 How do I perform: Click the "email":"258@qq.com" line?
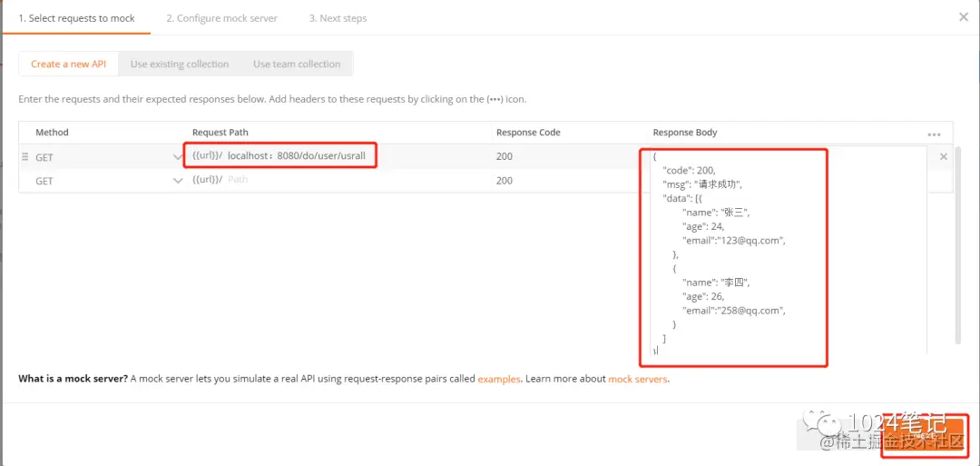pos(733,311)
